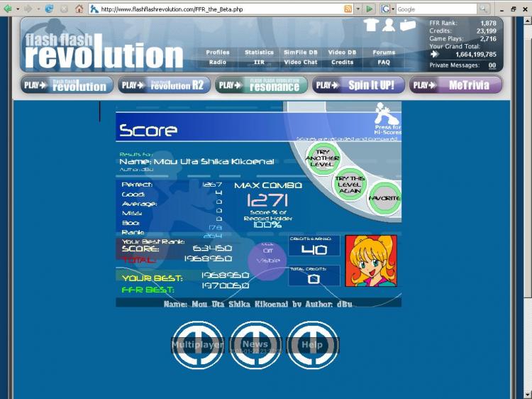Play Flash Flash Revolution Resonance button
Screen dimensions: 532x399
click(x=261, y=85)
